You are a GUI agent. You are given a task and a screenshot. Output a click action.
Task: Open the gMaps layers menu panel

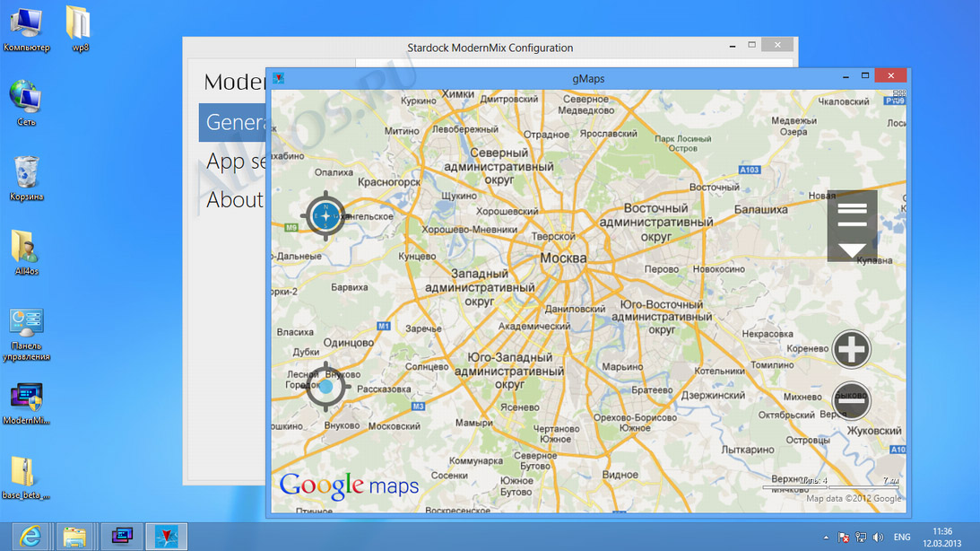852,226
